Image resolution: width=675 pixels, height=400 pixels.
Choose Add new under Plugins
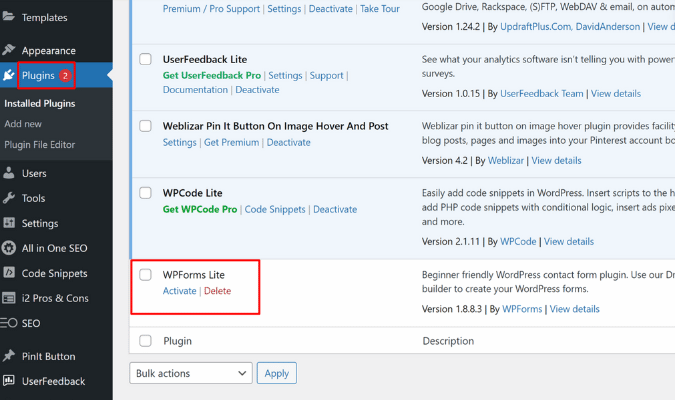(x=23, y=124)
